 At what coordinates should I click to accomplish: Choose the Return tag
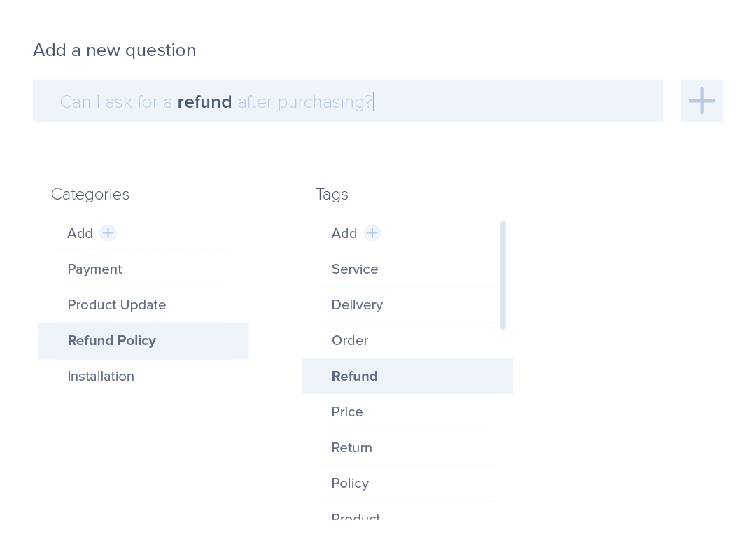tap(351, 447)
